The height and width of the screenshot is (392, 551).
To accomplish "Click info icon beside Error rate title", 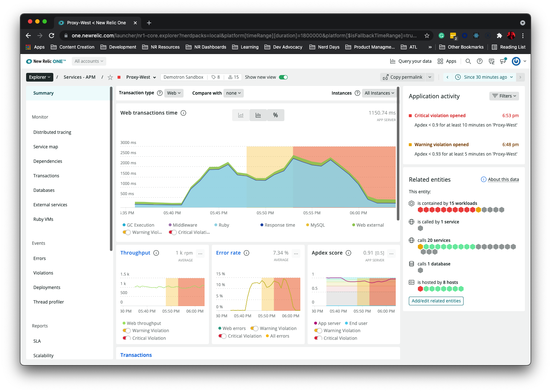I will click(x=247, y=253).
